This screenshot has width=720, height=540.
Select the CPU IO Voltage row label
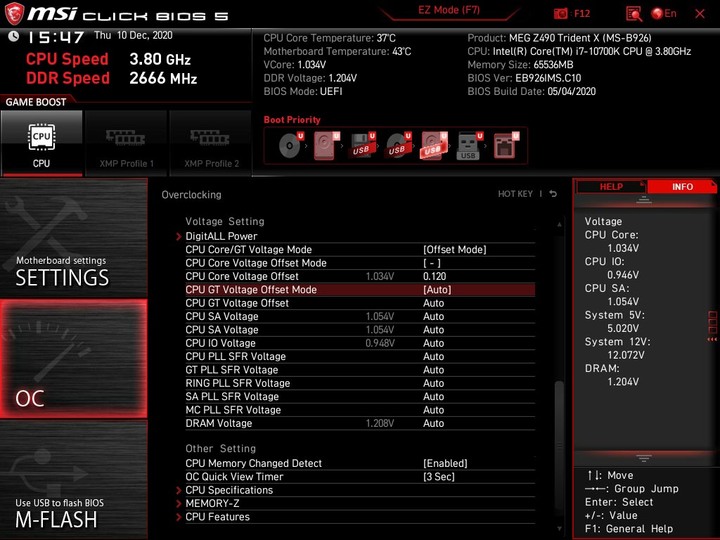tap(220, 343)
